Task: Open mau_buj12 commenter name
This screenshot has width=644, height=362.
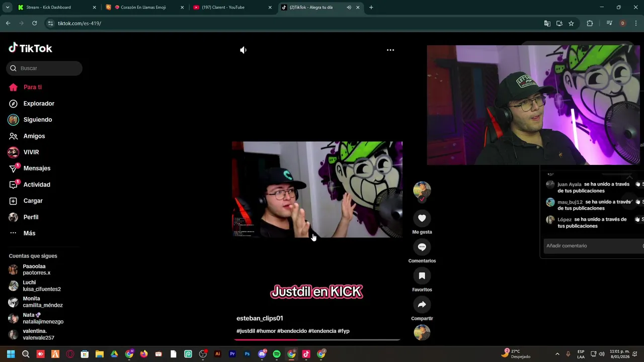Action: click(570, 202)
